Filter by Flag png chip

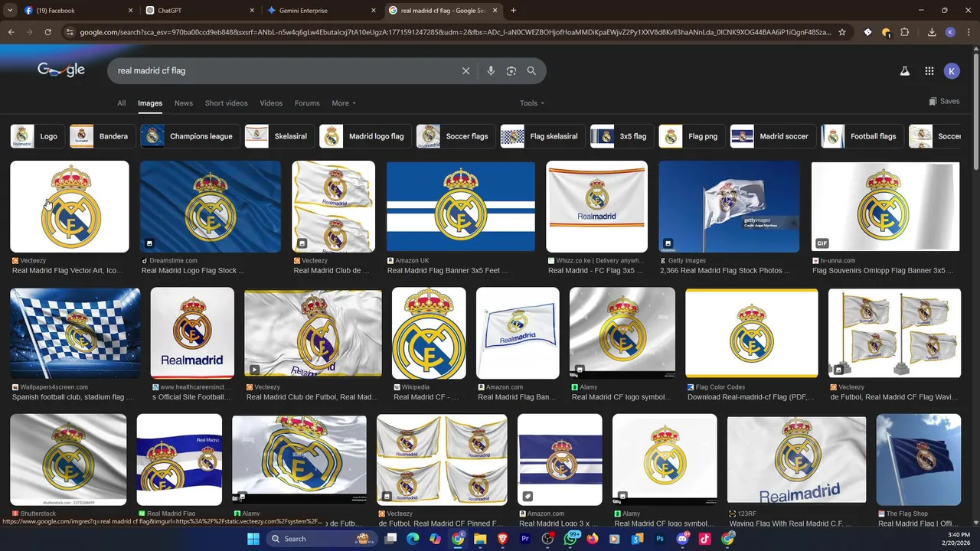(692, 136)
